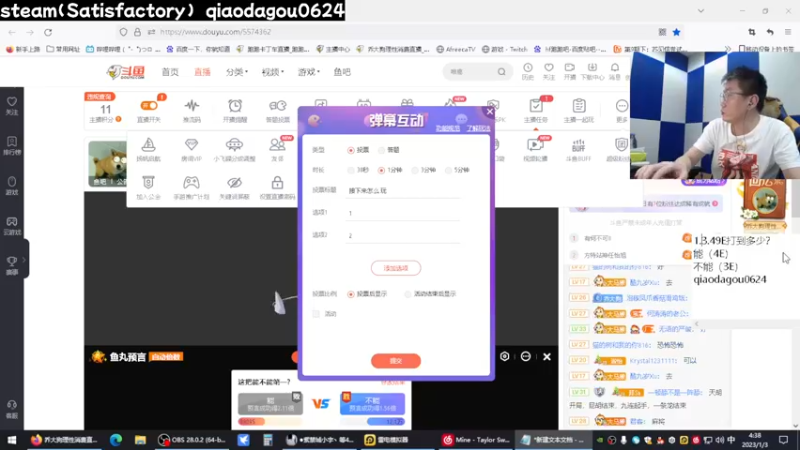Click the browser bookmark star icon
Screen dimensions: 800x450
point(677,32)
